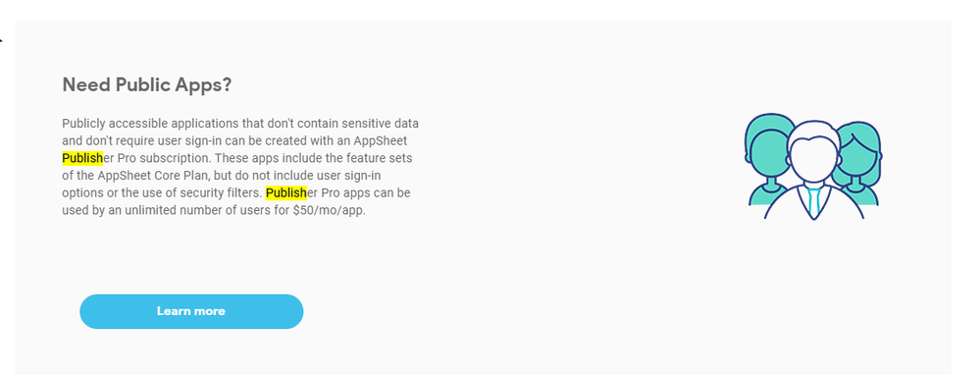Click the Need Public Apps? heading
The image size is (980, 375).
[x=147, y=85]
